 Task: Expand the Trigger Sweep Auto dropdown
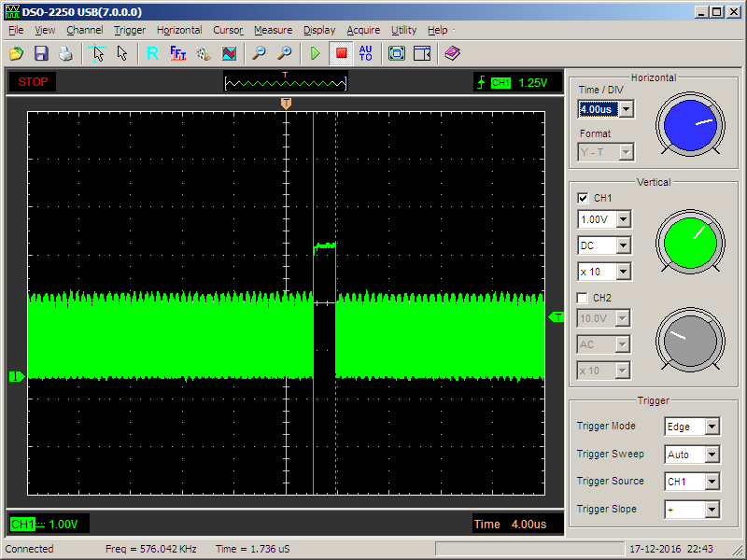(712, 455)
